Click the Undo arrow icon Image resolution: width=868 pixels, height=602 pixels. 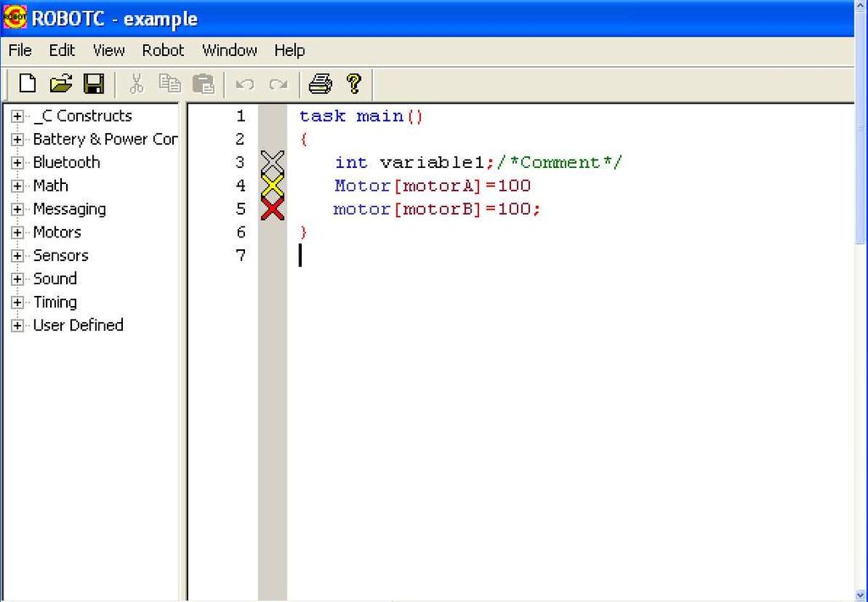pos(245,84)
